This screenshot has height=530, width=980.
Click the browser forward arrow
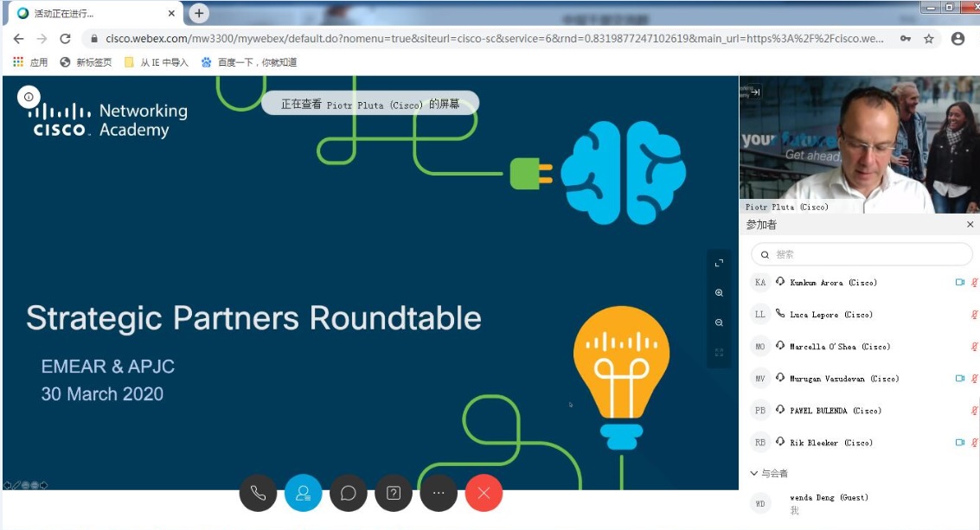coord(42,39)
